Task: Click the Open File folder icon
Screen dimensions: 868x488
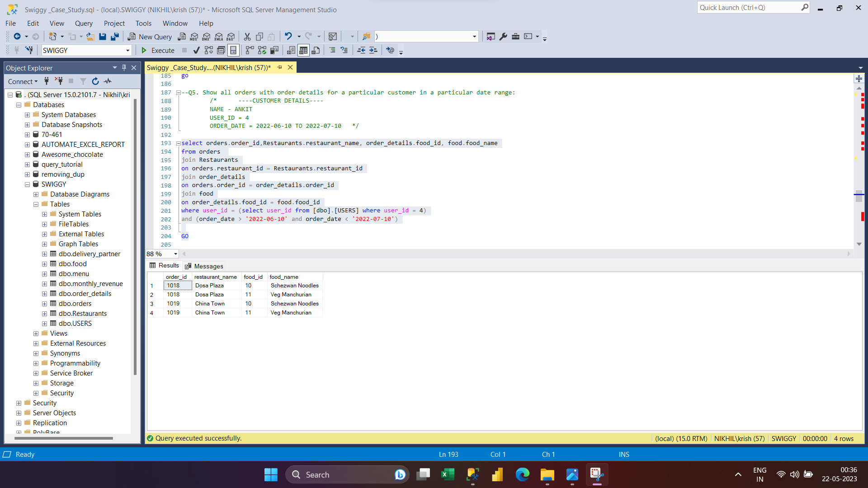Action: point(90,37)
